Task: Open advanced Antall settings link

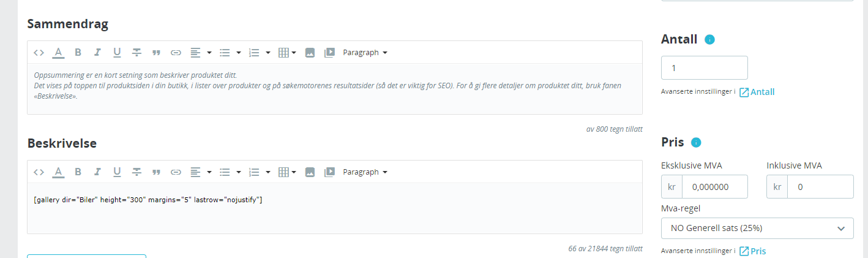Action: click(x=757, y=92)
